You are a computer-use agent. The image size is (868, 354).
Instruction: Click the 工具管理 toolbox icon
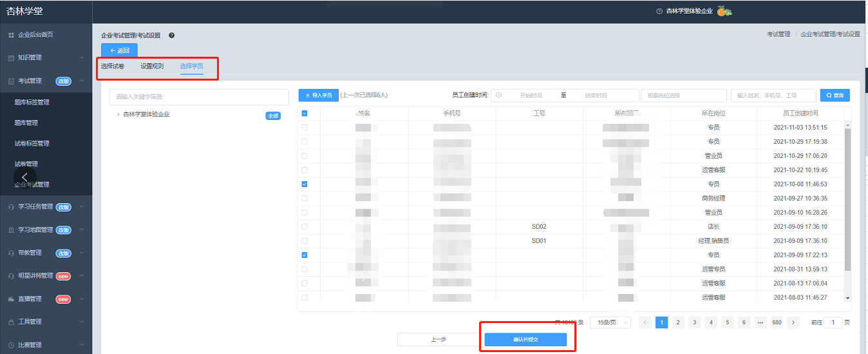coord(11,322)
